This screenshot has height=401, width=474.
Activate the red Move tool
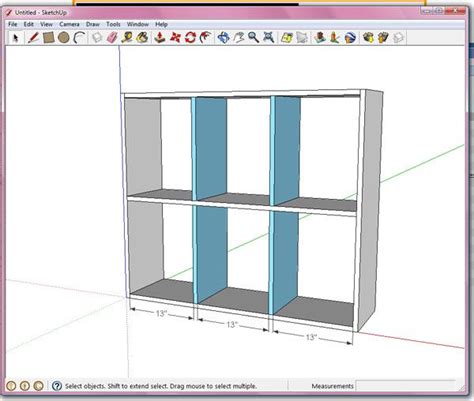(175, 37)
